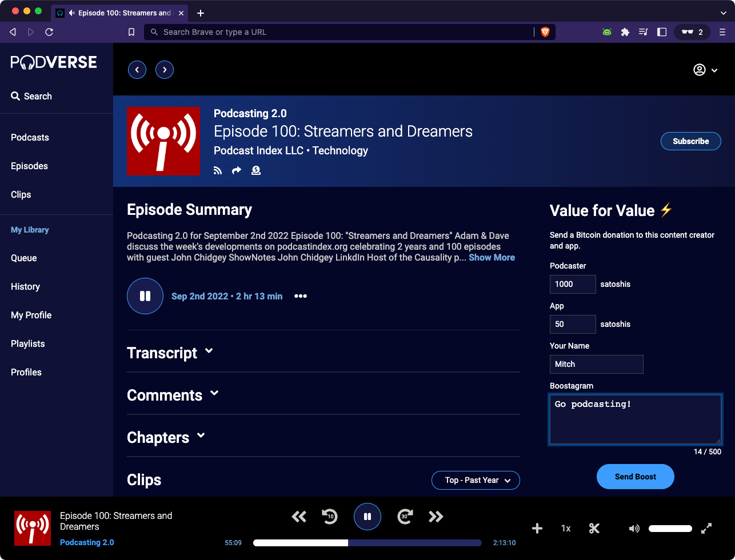Skip to previous track in player
Image resolution: width=735 pixels, height=560 pixels.
tap(299, 517)
